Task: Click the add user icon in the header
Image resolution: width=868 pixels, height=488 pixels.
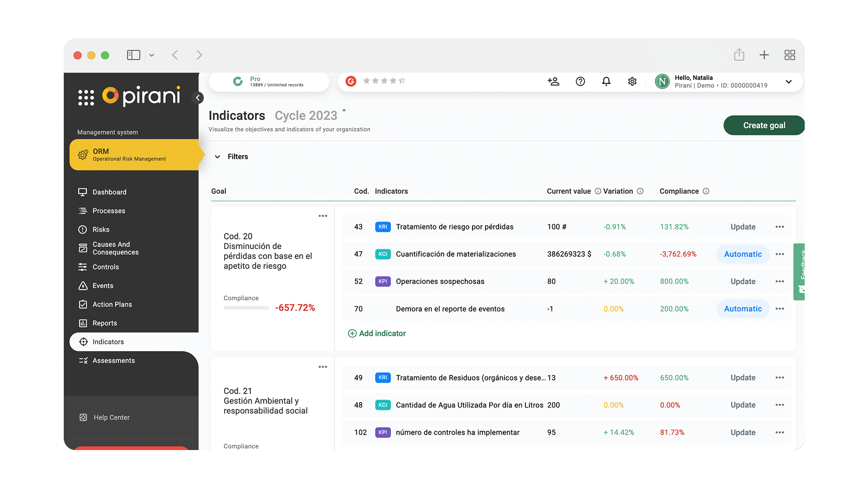Action: (x=553, y=81)
